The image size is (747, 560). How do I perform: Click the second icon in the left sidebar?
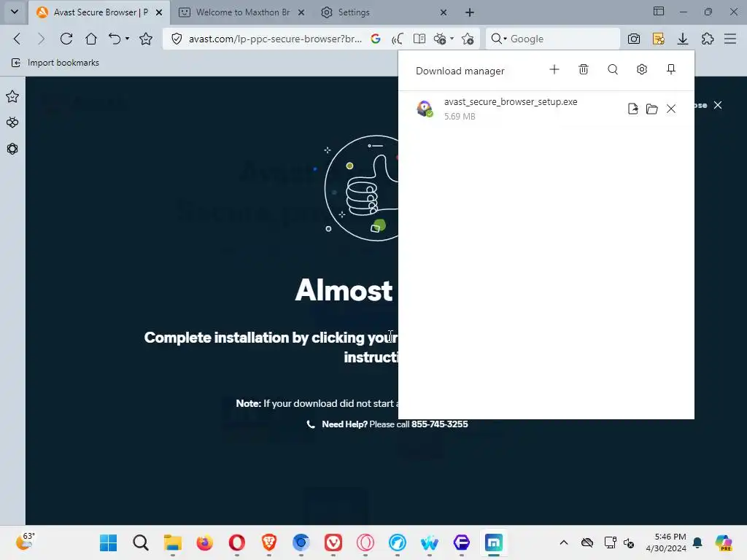(12, 122)
